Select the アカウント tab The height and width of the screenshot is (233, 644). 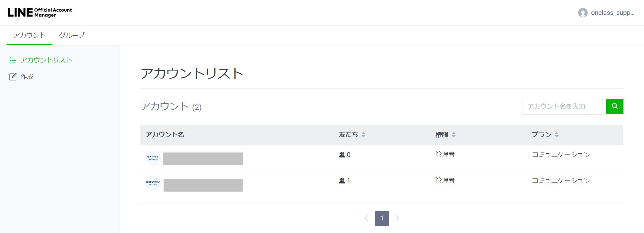[29, 35]
